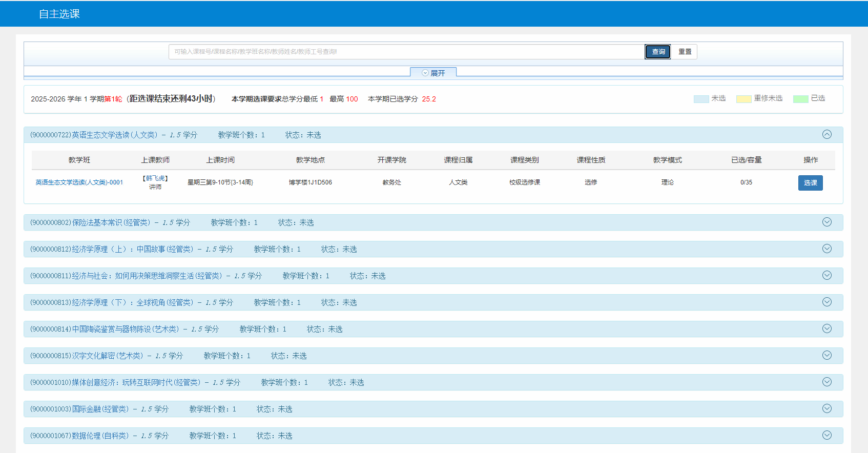868x453 pixels.
Task: Collapse the 英语生态文学选读 course panel
Action: click(x=826, y=135)
